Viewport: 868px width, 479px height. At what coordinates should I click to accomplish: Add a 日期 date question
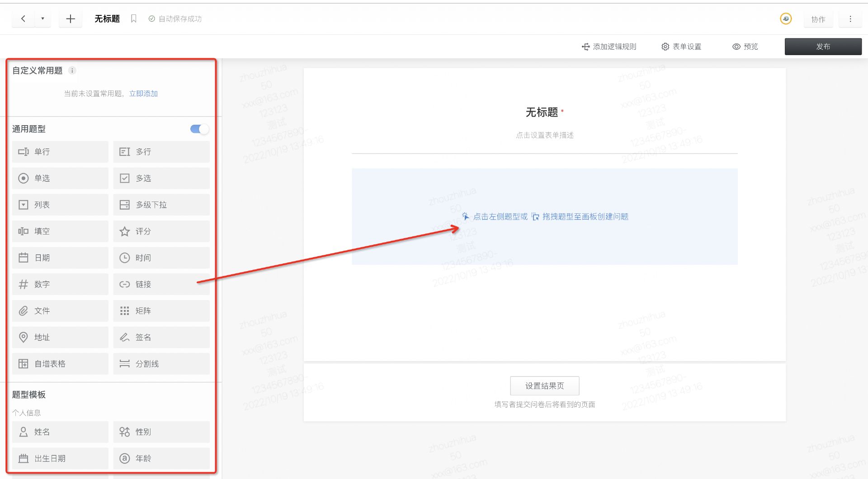coord(60,258)
